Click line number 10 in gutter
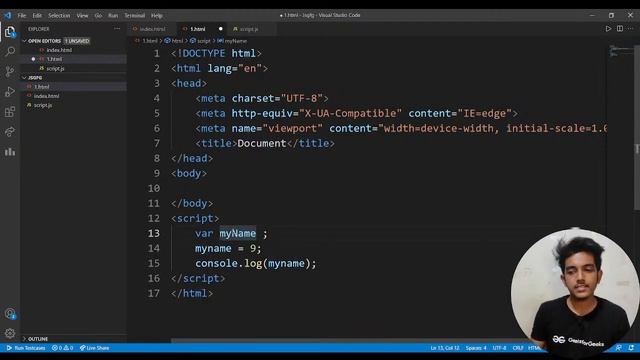640x360 pixels. click(154, 188)
